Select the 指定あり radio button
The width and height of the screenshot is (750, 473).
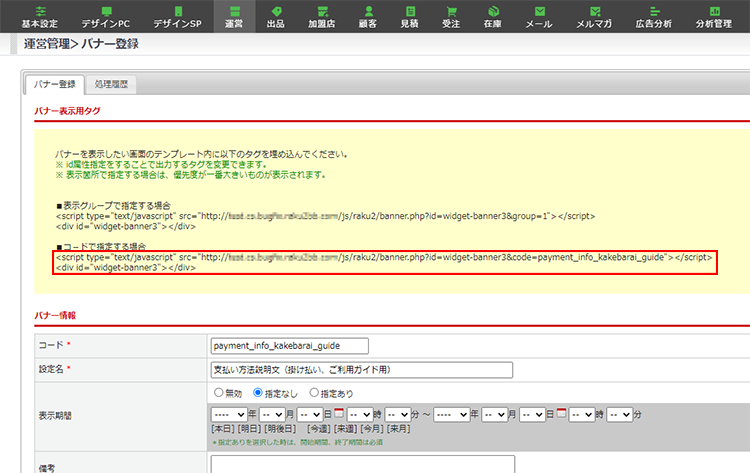click(314, 394)
